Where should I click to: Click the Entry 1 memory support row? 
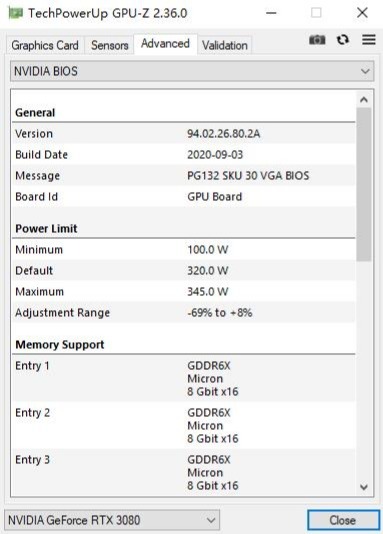[184, 378]
